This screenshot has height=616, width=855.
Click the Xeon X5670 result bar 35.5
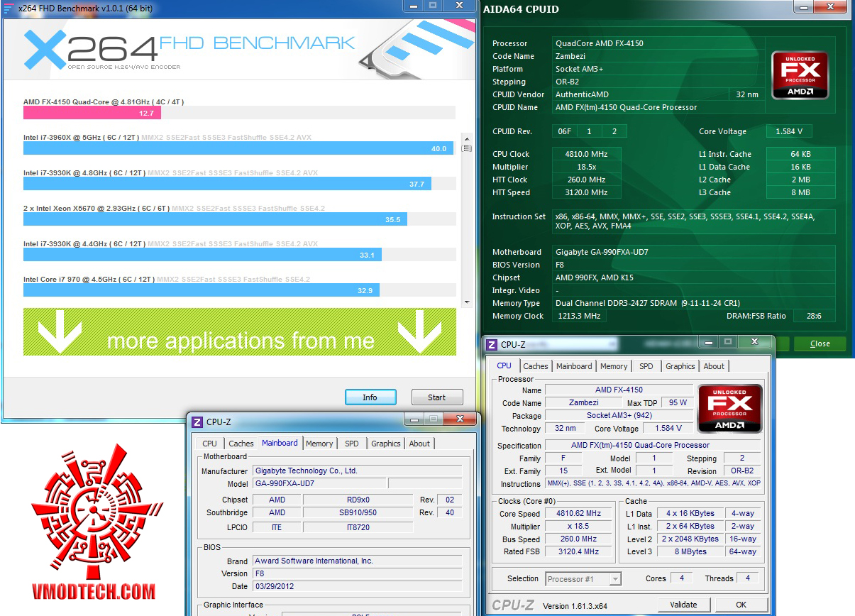[215, 219]
